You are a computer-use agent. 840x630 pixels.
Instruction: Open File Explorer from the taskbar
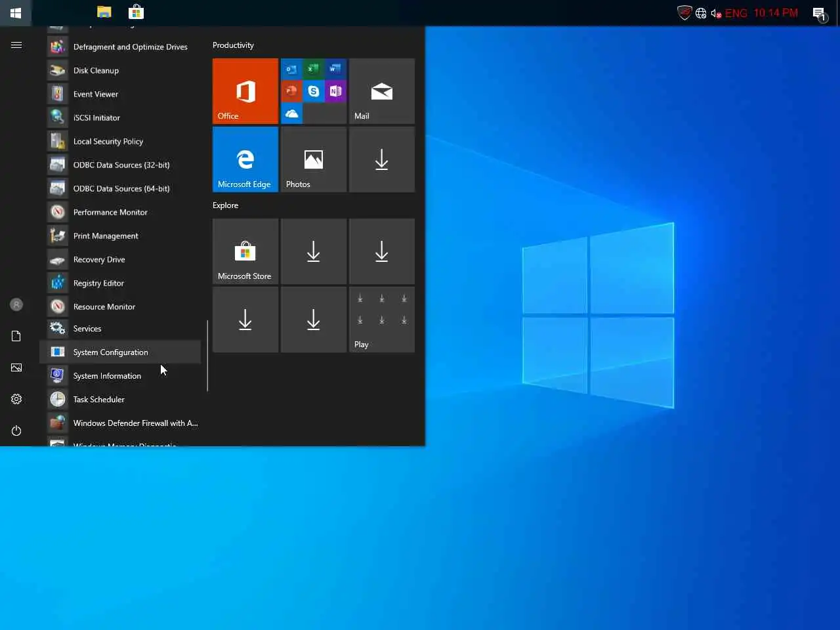tap(104, 12)
